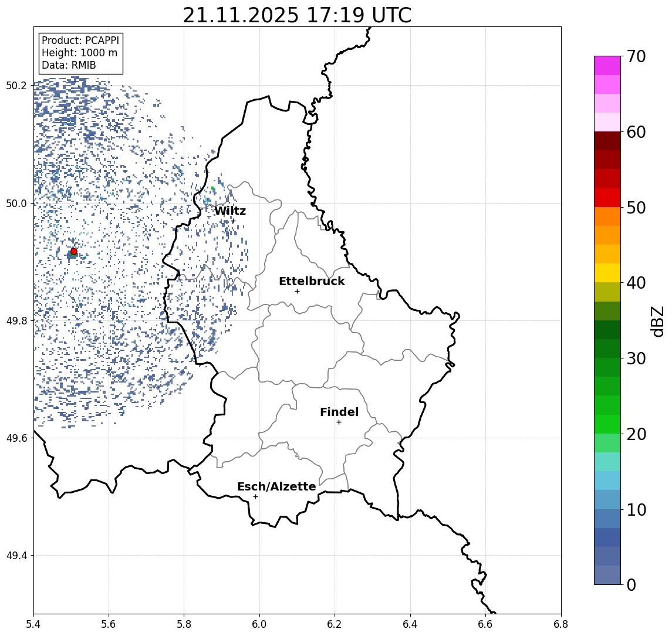Viewport: 672px width, 636px height.
Task: Click latitude axis label 49.8
Action: click(x=16, y=320)
